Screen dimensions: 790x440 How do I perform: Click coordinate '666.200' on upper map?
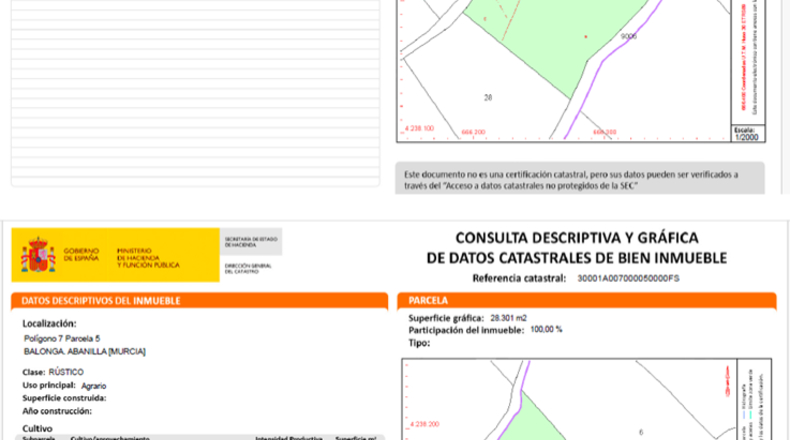click(x=473, y=132)
